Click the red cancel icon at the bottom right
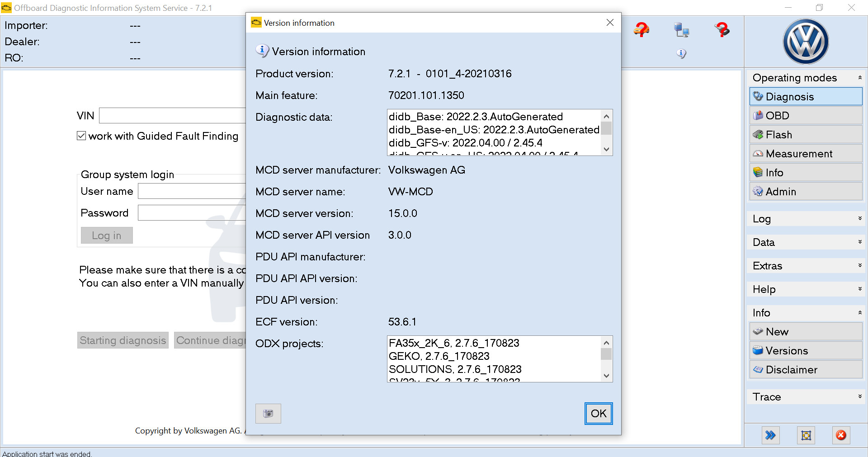Image resolution: width=868 pixels, height=457 pixels. click(x=841, y=435)
